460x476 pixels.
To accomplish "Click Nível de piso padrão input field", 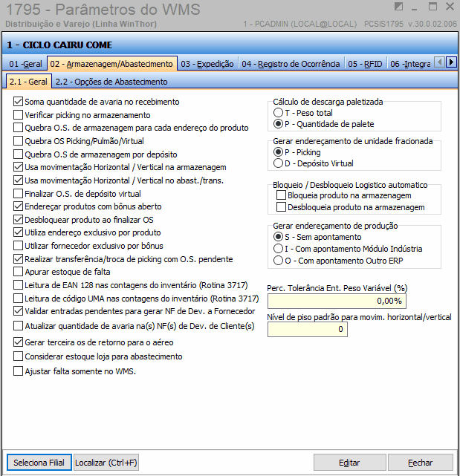I will point(307,330).
